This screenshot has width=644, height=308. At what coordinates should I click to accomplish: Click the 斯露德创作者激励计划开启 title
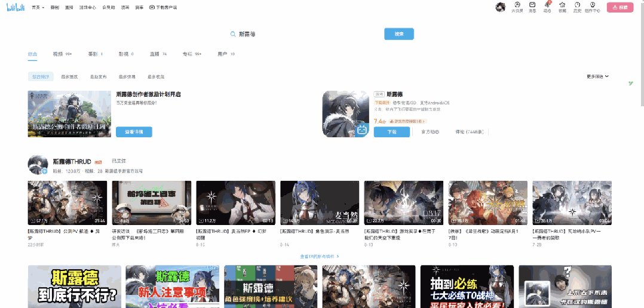coord(149,94)
